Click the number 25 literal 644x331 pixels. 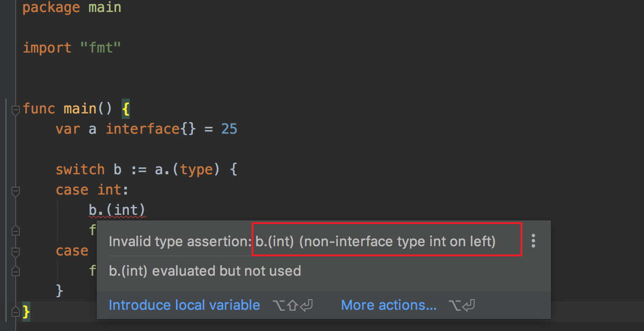pos(229,129)
